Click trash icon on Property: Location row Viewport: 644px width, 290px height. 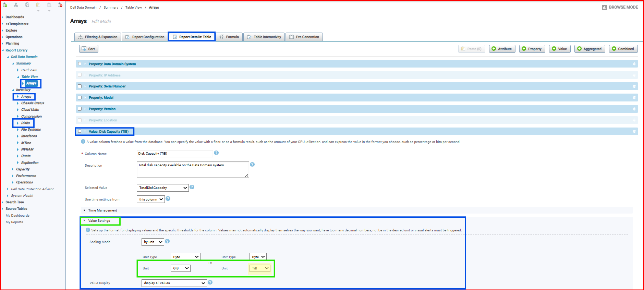[x=634, y=121]
